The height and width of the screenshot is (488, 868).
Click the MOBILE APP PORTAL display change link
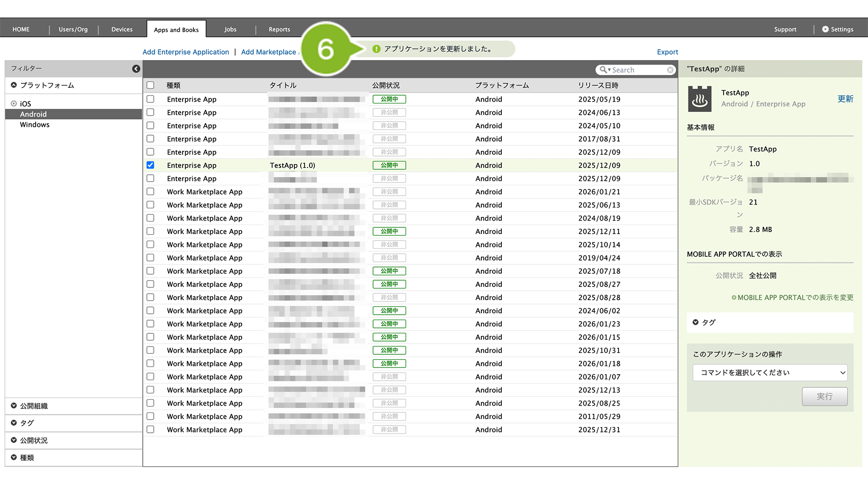[x=792, y=298]
